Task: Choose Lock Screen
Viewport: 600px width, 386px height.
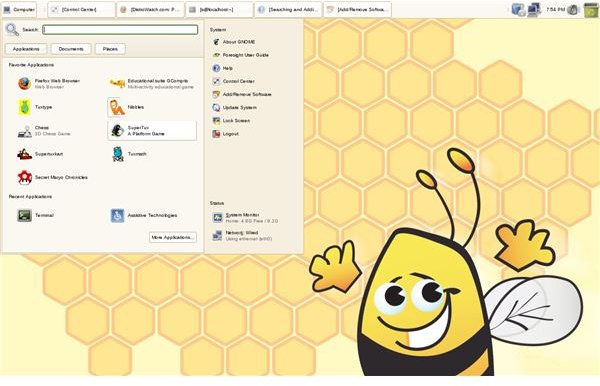Action: pos(231,121)
